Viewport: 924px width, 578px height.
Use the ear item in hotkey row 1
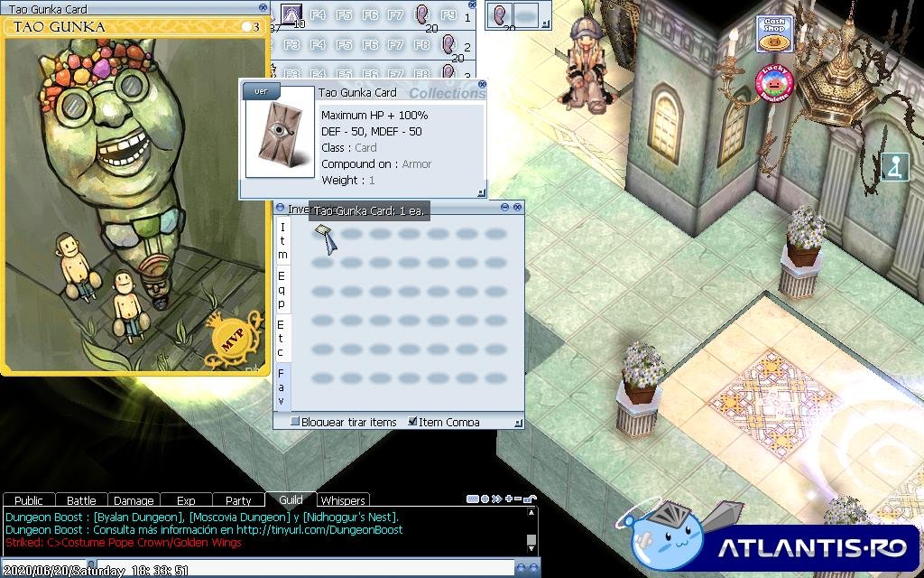pos(422,14)
